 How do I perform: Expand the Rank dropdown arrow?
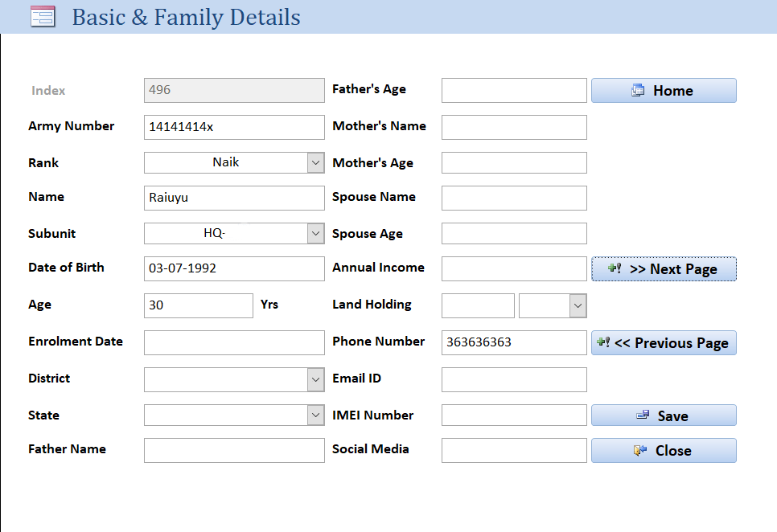coord(316,163)
